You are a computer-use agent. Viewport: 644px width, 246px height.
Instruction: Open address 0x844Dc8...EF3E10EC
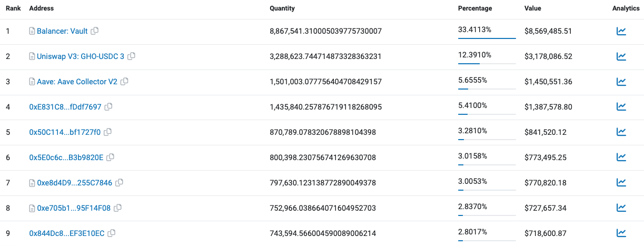click(x=66, y=233)
